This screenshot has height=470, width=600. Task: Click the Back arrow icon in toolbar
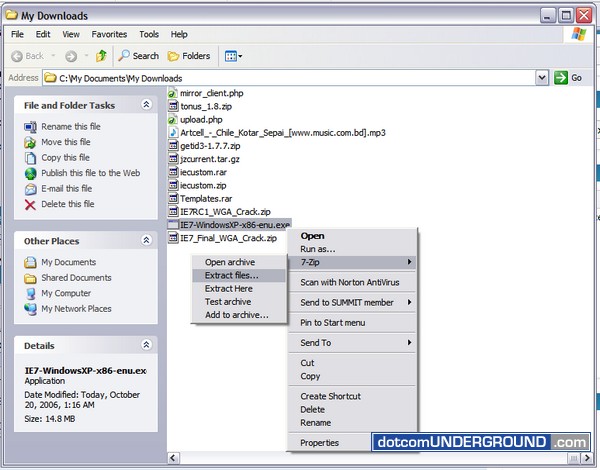(17, 56)
